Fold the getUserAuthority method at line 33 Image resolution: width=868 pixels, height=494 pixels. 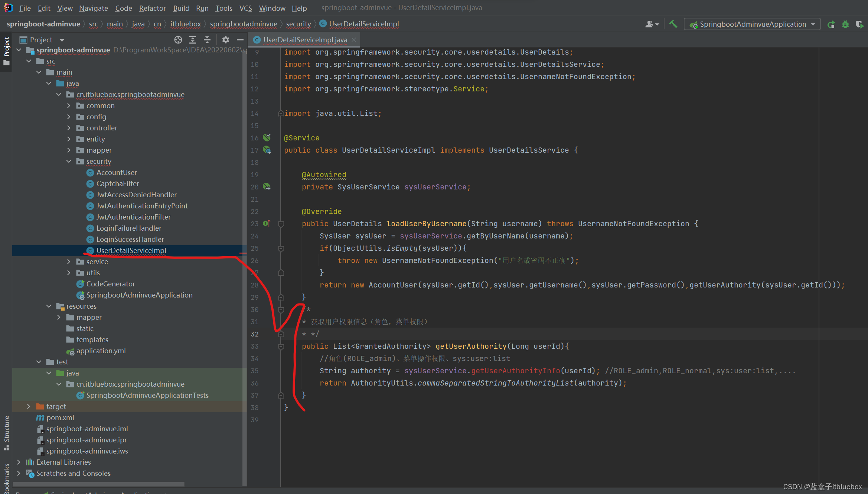(281, 347)
